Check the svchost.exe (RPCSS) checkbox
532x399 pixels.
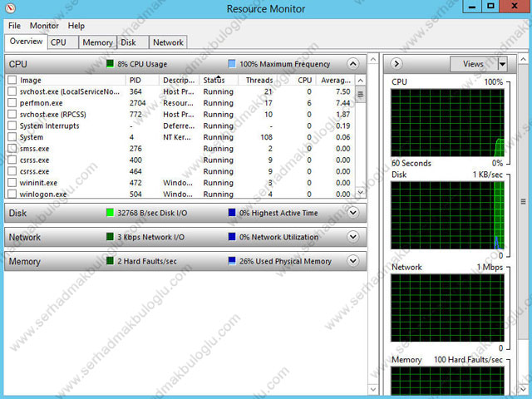coord(12,115)
